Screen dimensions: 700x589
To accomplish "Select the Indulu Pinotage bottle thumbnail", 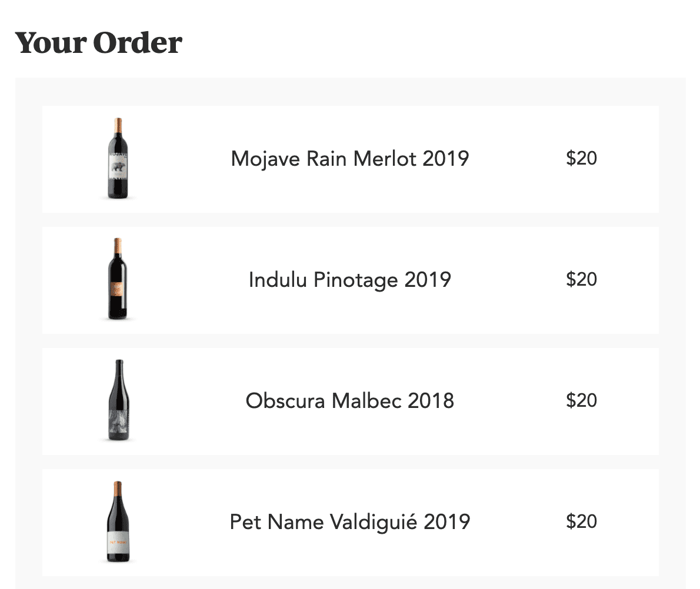I will click(x=118, y=279).
